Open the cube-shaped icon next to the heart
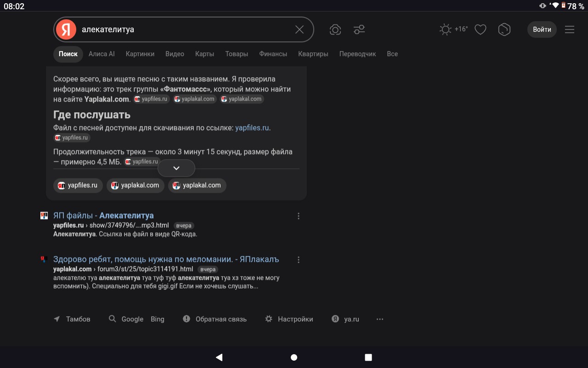Image resolution: width=588 pixels, height=368 pixels. [x=504, y=30]
